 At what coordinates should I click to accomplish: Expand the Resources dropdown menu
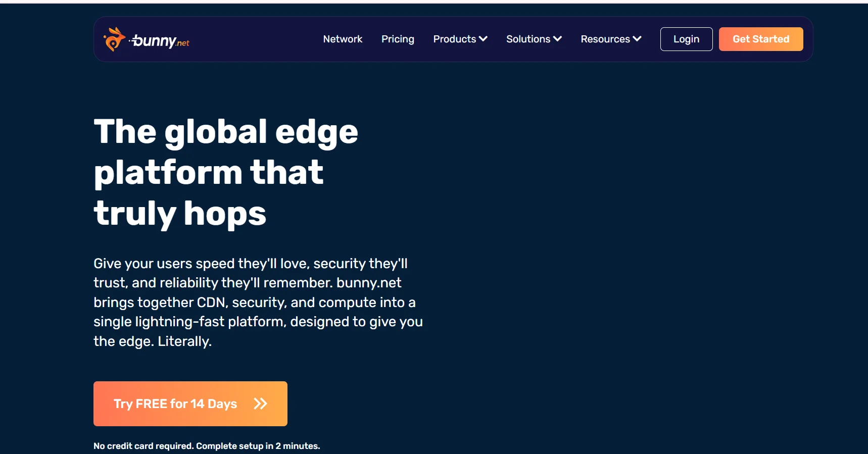tap(611, 39)
